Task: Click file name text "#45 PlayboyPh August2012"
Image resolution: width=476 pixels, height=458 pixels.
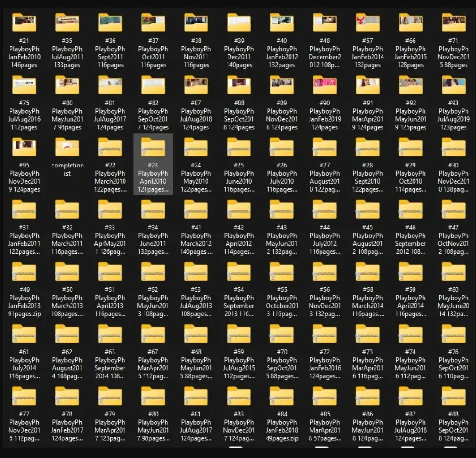Action: point(368,239)
